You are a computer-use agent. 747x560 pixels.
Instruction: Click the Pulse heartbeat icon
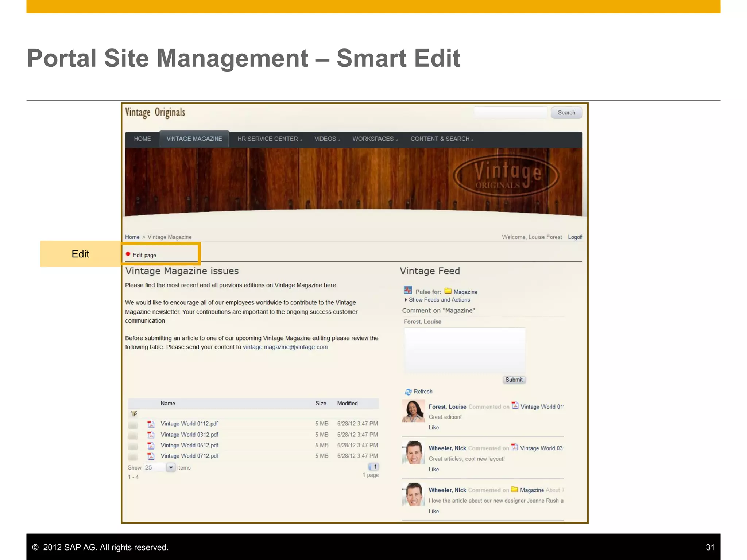tap(408, 291)
